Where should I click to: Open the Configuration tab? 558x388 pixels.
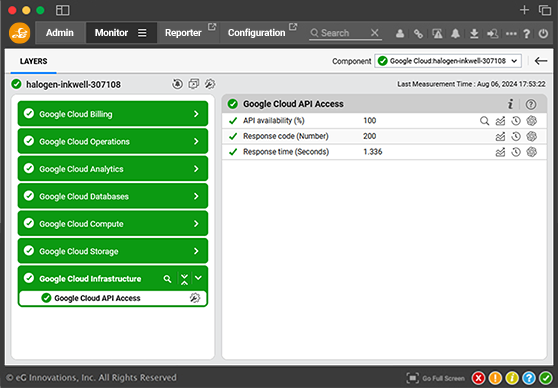pos(257,33)
